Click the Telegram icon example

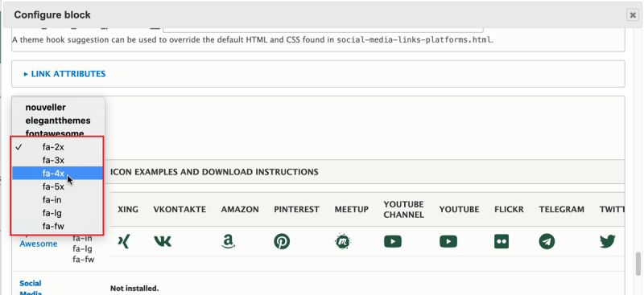click(547, 242)
